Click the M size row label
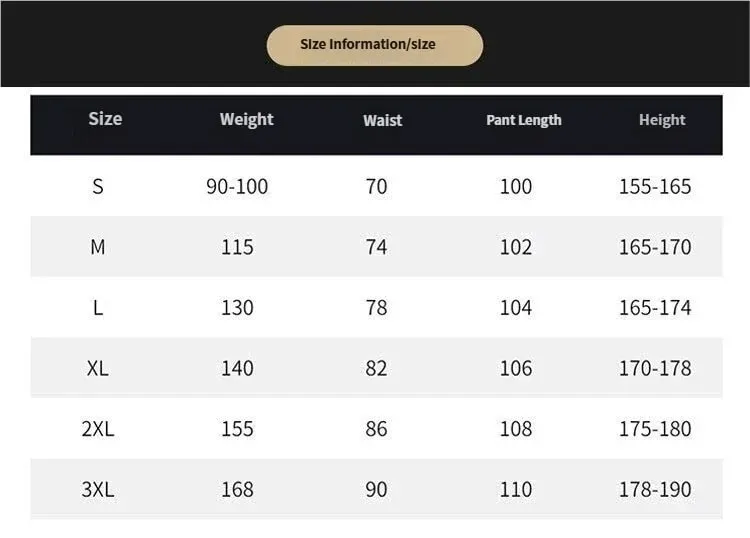 coord(98,247)
